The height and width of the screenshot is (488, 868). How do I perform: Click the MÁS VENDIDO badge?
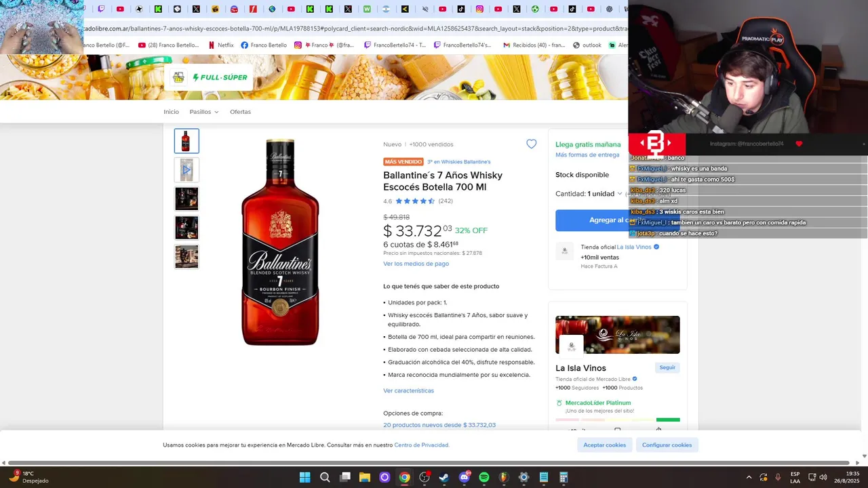pos(403,162)
